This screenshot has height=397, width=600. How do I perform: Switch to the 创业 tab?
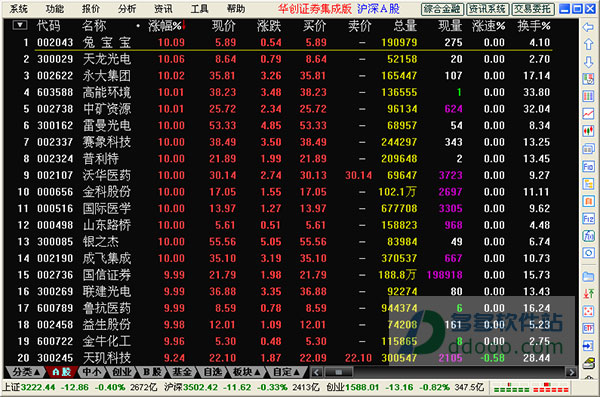coord(121,372)
